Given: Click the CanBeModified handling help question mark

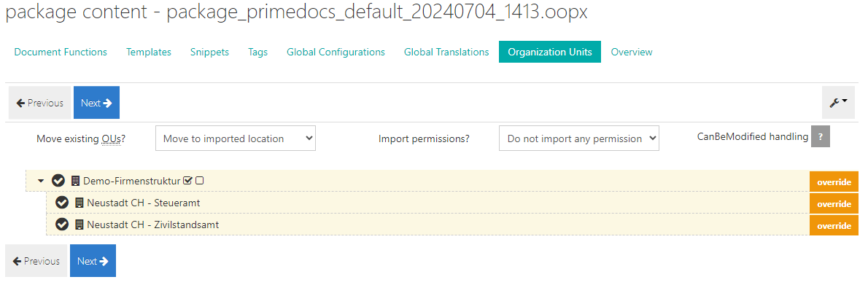Looking at the screenshot, I should (x=821, y=136).
